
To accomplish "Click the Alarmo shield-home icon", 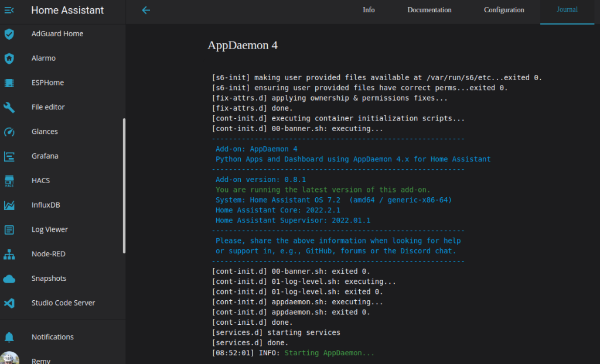I will point(9,59).
